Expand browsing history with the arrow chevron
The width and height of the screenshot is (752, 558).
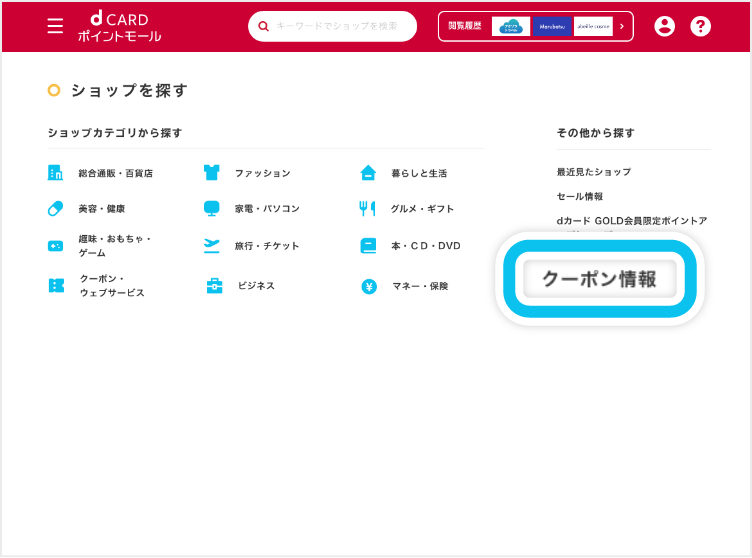[621, 26]
